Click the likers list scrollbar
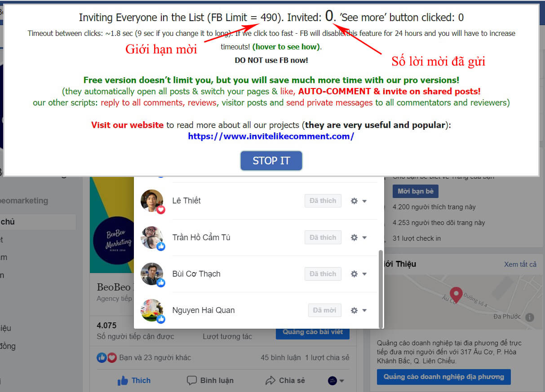 click(x=381, y=289)
